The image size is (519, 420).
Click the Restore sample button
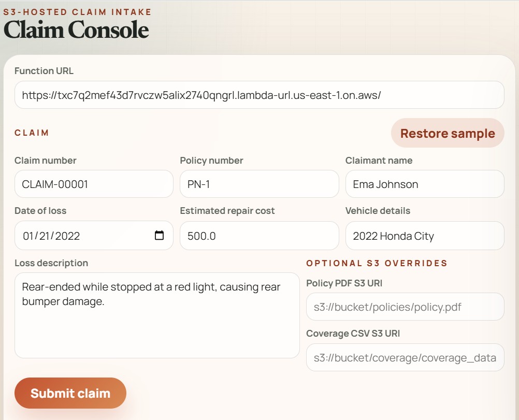(447, 133)
